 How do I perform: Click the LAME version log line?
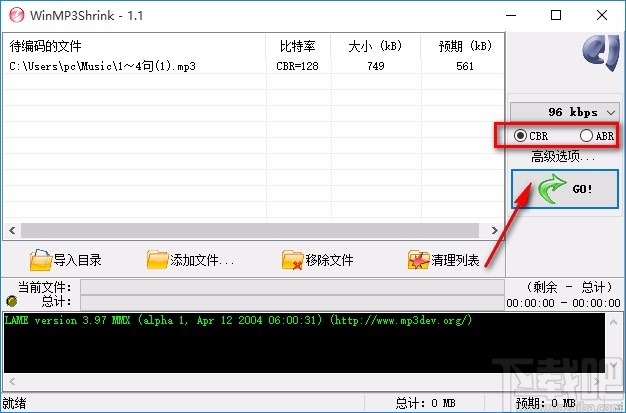pyautogui.click(x=238, y=320)
